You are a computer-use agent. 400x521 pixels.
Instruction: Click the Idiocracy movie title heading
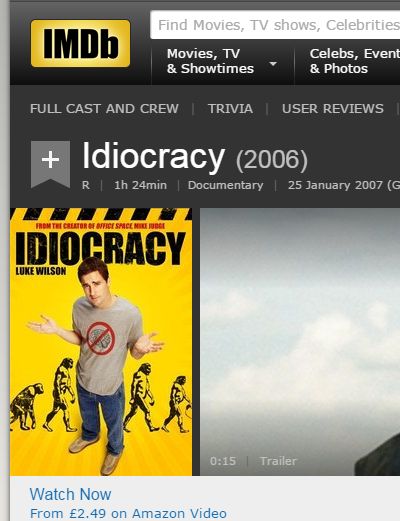pos(154,157)
